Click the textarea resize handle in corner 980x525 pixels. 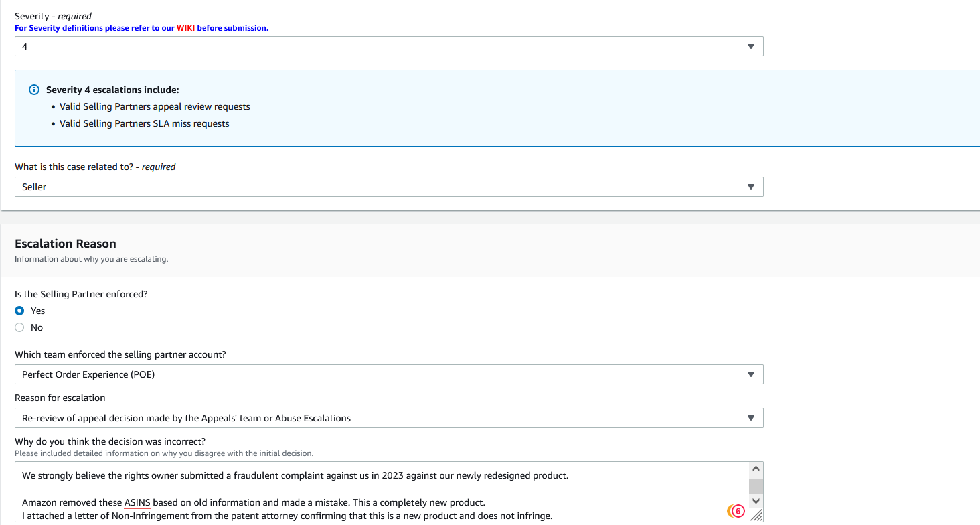click(756, 515)
